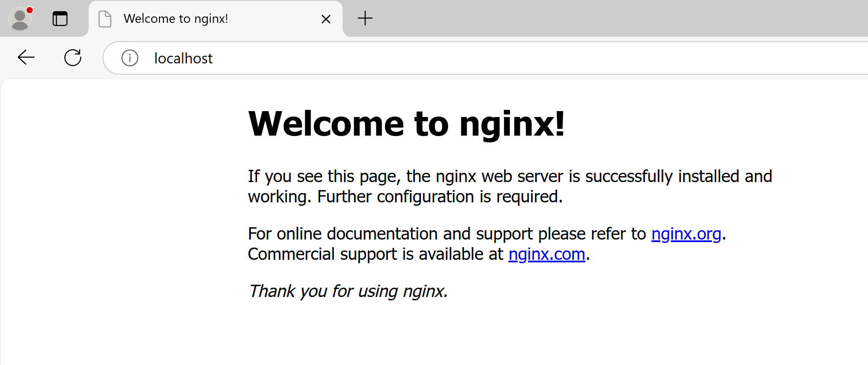Open a new tab with plus button

pyautogui.click(x=365, y=18)
